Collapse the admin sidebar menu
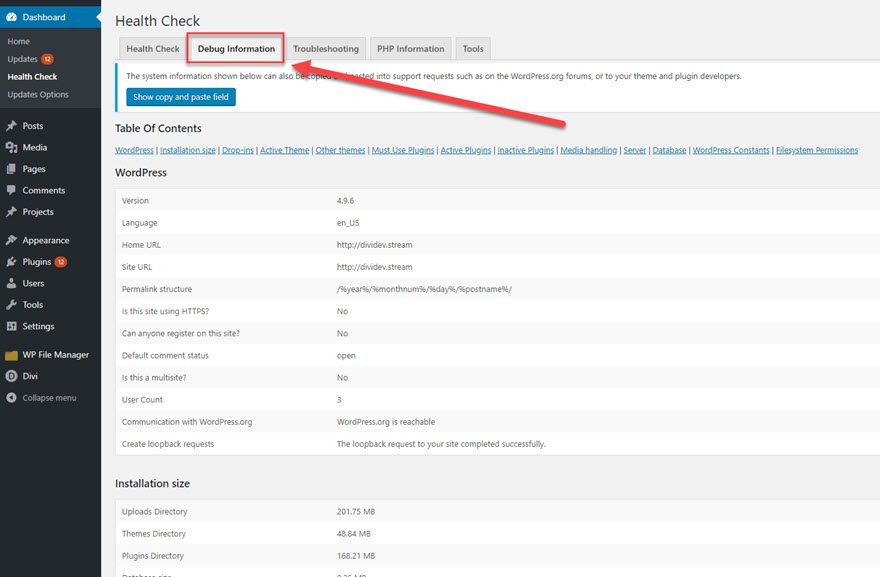Viewport: 880px width, 577px height. pyautogui.click(x=12, y=397)
